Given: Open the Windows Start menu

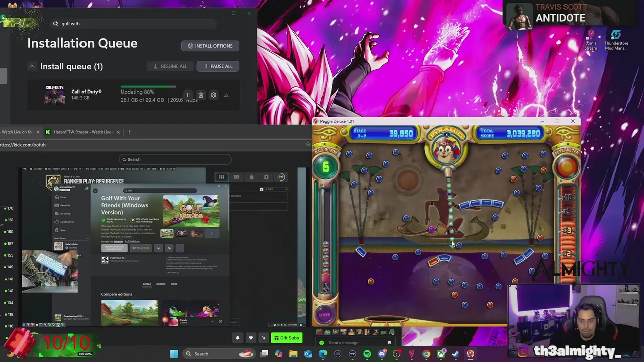Looking at the screenshot, I should pos(174,354).
